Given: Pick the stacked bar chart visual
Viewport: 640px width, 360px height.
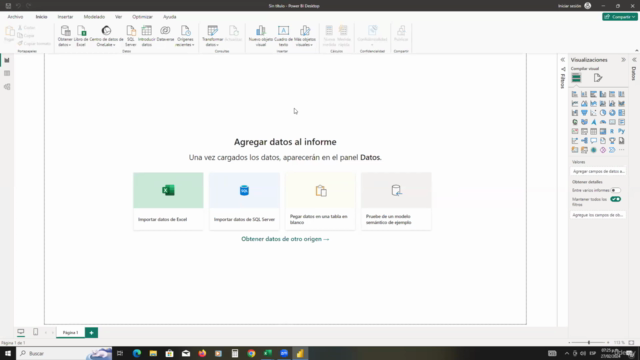Looking at the screenshot, I should click(x=575, y=94).
